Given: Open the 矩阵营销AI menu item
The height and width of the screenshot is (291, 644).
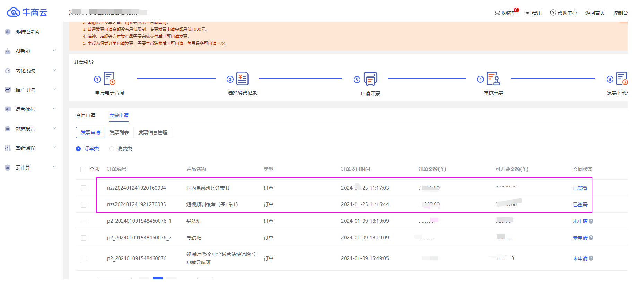Looking at the screenshot, I should [x=28, y=32].
